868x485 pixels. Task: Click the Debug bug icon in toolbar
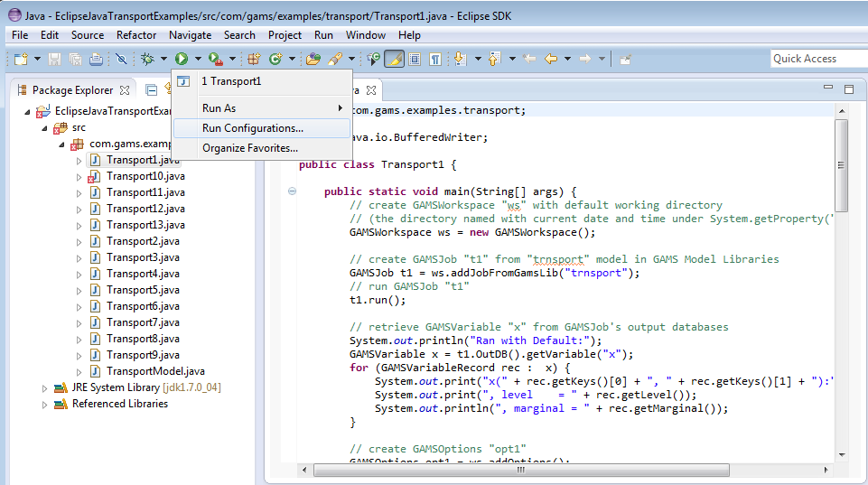148,59
